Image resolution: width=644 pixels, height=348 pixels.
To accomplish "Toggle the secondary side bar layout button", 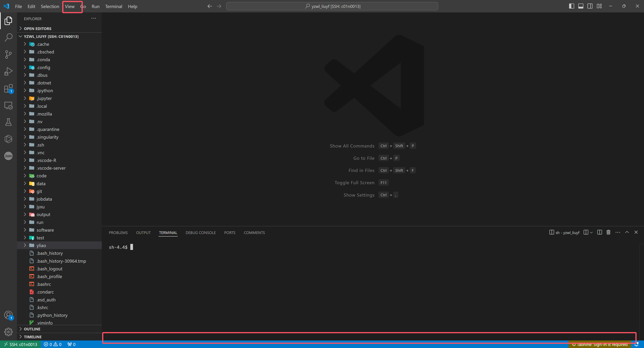I will (x=590, y=6).
